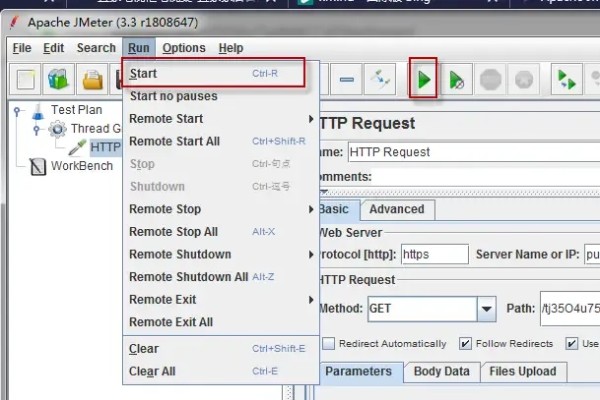Open the Body Data tab
This screenshot has height=400, width=600.
point(442,371)
